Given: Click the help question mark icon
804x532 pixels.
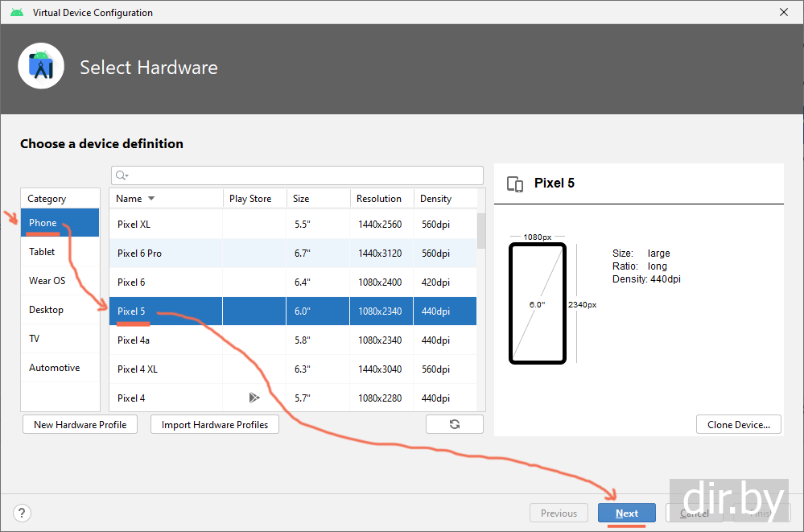Looking at the screenshot, I should tap(22, 513).
